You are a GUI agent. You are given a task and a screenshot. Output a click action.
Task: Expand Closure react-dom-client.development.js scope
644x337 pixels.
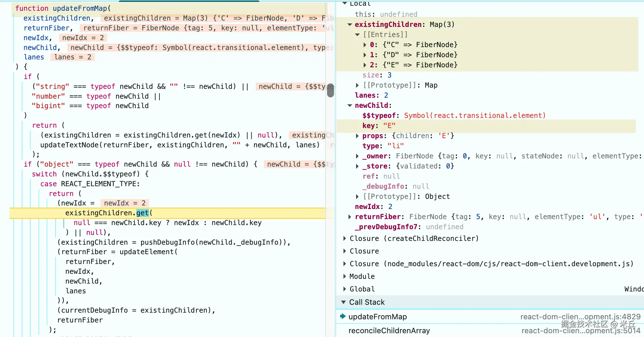pyautogui.click(x=345, y=264)
